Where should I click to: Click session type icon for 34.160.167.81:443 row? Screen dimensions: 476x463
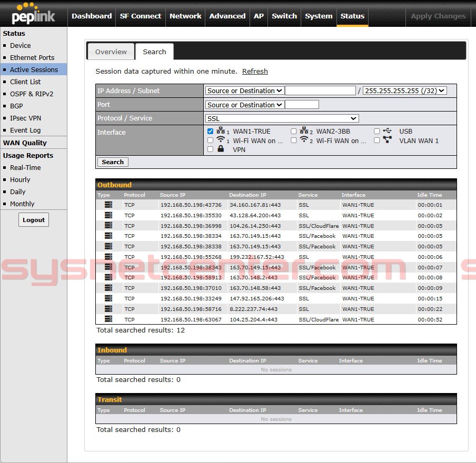click(x=108, y=205)
